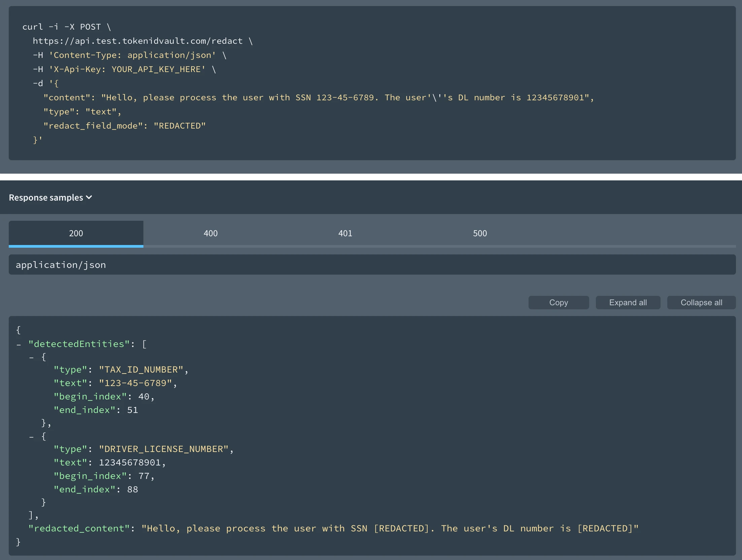Viewport: 742px width, 560px height.
Task: Collapse the DRIVER_LICENSE_NUMBER entity object
Action: click(x=32, y=436)
